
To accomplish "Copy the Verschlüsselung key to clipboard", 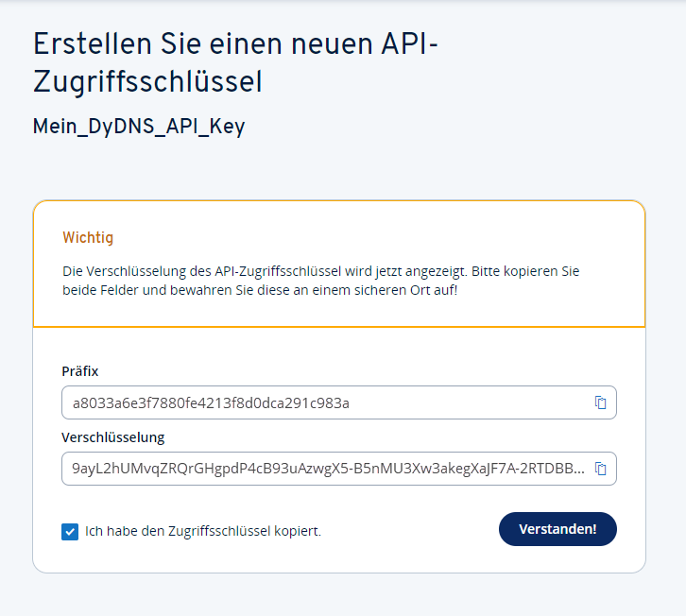I will tap(600, 469).
